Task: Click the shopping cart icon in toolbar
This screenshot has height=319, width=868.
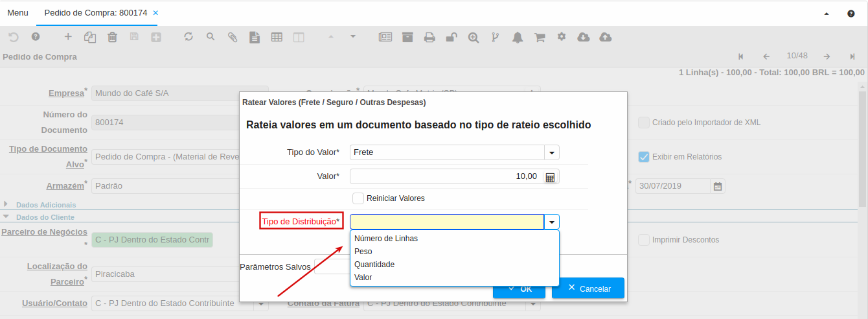Action: tap(539, 38)
